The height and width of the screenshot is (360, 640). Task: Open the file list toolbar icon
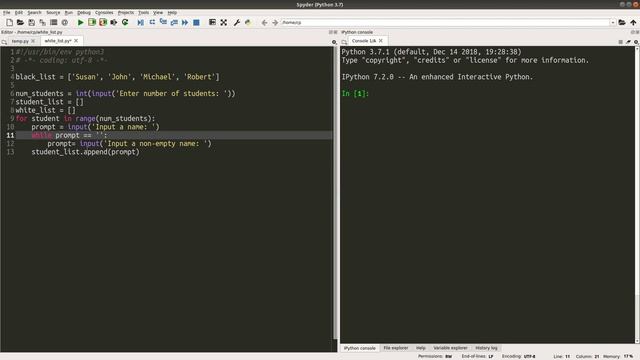point(53,22)
